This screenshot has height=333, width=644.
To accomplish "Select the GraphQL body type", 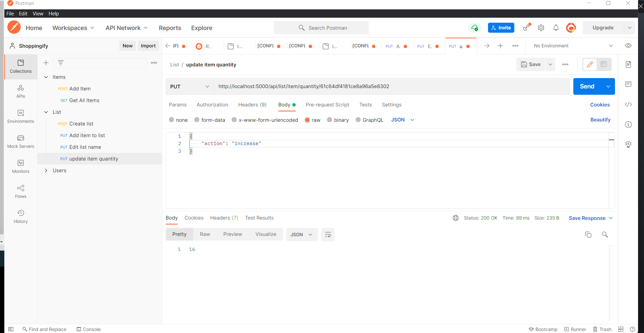I will pos(358,120).
